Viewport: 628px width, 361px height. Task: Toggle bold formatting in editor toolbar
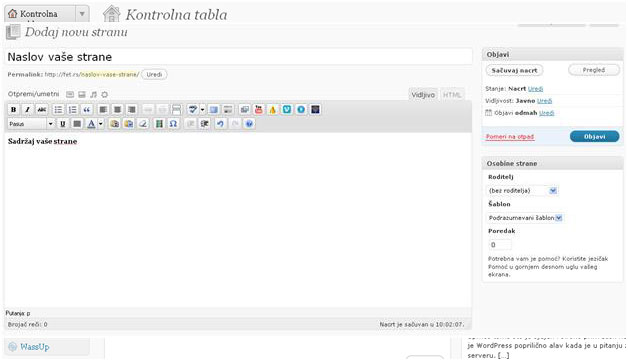[13, 109]
